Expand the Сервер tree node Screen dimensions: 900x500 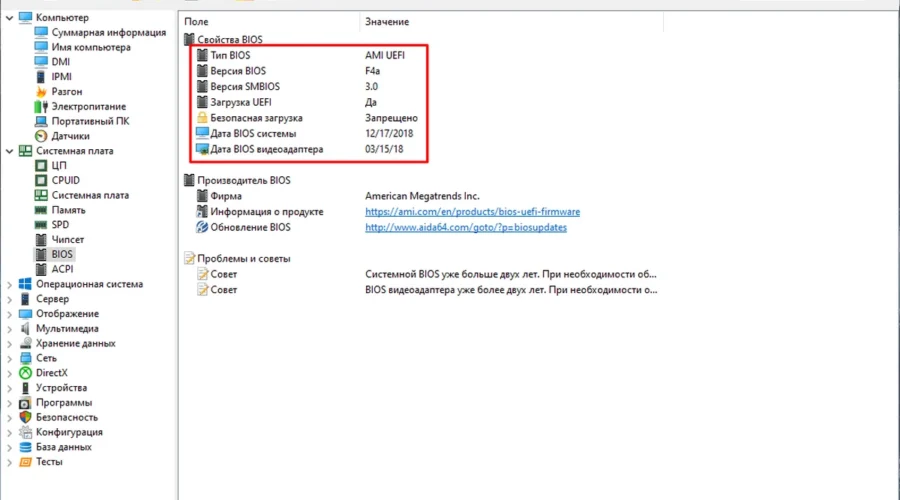[x=10, y=299]
